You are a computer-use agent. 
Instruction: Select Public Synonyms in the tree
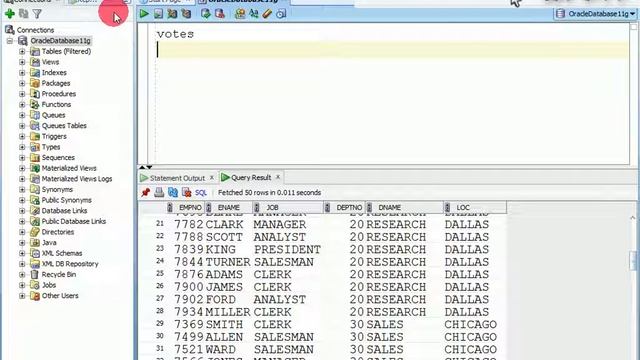[67, 200]
